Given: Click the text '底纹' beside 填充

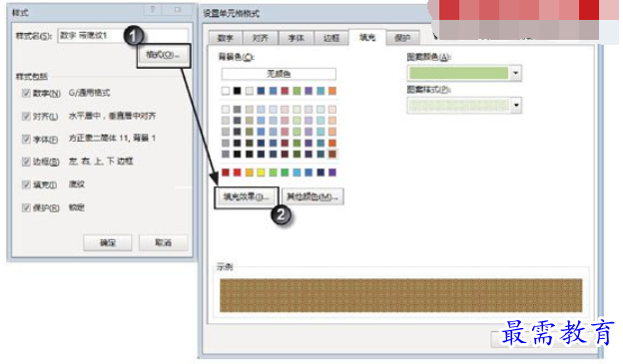Looking at the screenshot, I should [x=76, y=184].
